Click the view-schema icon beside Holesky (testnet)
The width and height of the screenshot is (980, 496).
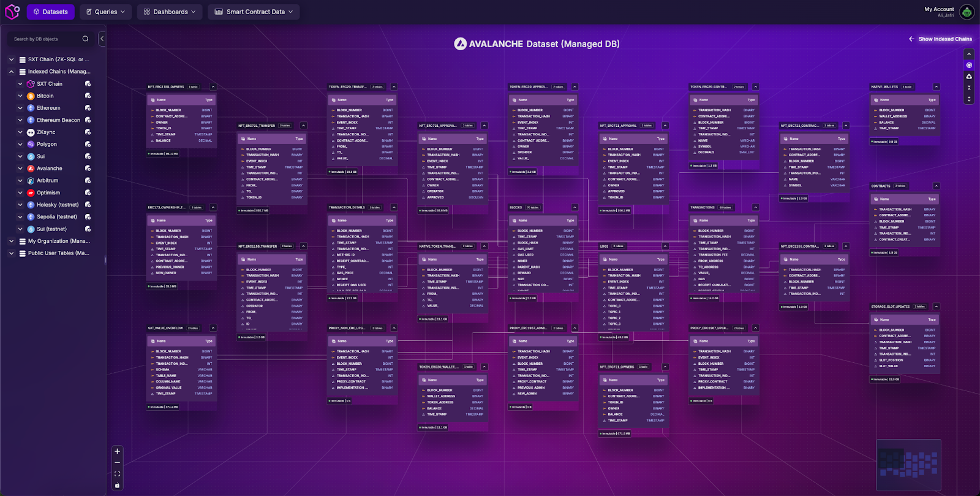pos(88,205)
